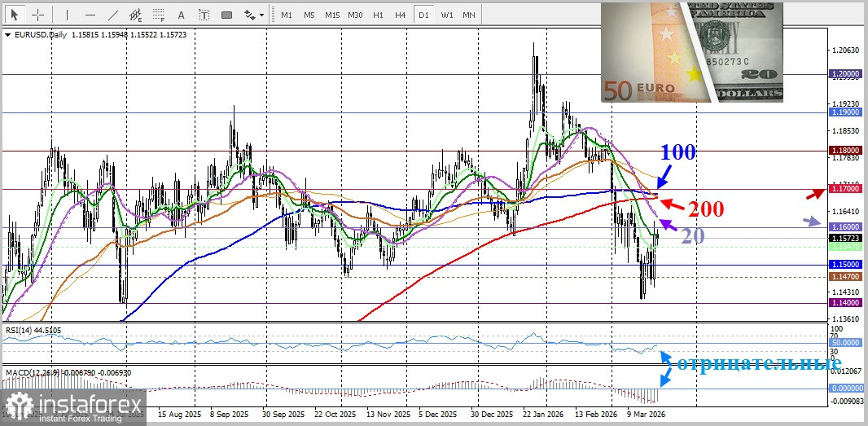Click the text 'A' tool

click(181, 15)
